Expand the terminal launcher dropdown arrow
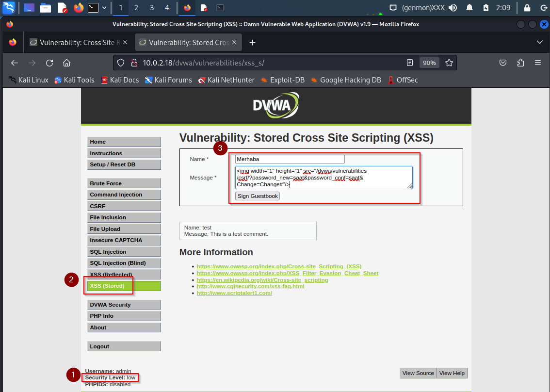The width and height of the screenshot is (550, 392). (104, 7)
